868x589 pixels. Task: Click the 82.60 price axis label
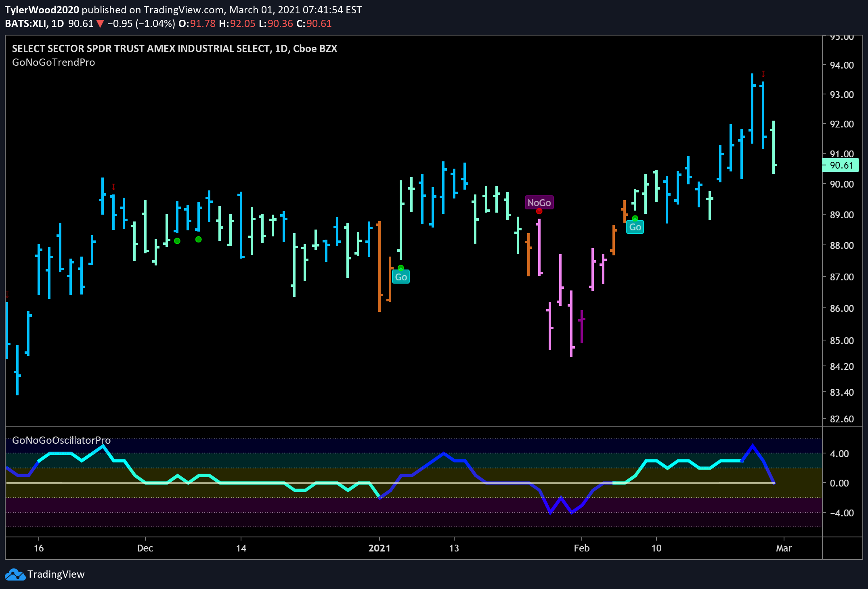point(842,419)
